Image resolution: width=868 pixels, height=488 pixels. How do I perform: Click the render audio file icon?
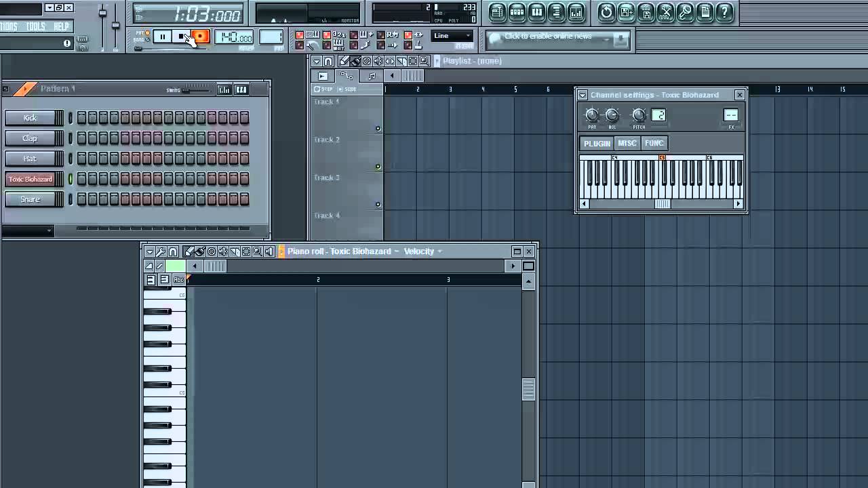[646, 12]
